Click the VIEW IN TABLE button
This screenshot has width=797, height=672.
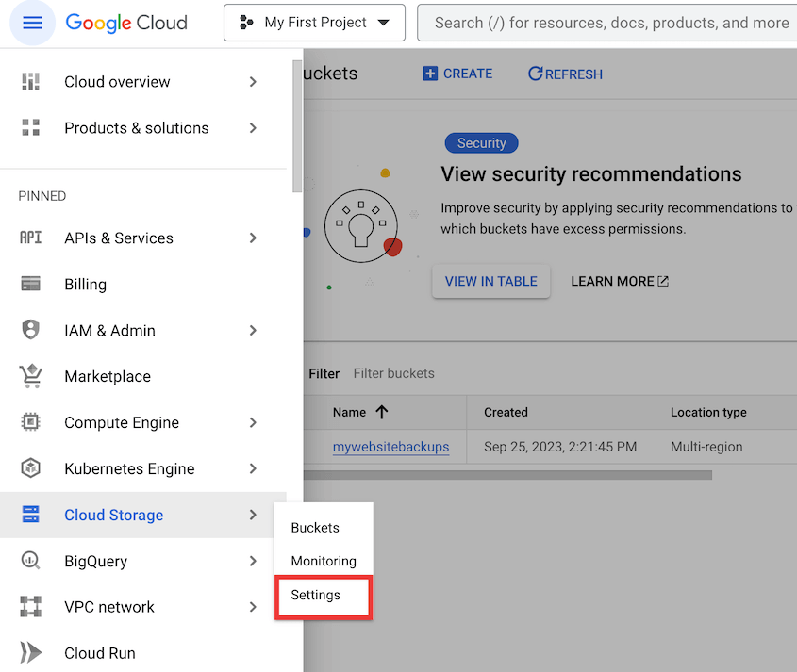pyautogui.click(x=491, y=282)
